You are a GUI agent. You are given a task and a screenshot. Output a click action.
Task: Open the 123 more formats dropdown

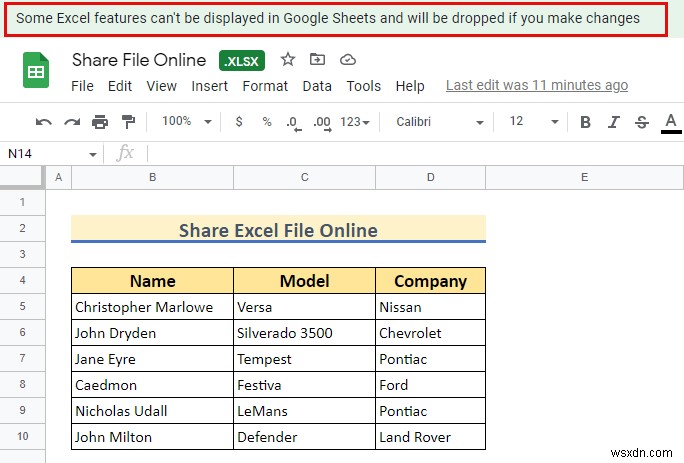point(355,122)
